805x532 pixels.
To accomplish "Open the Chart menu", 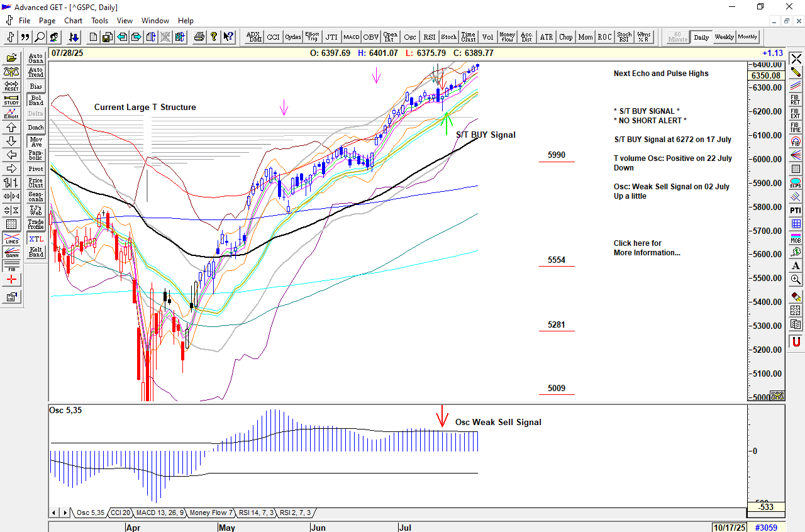I will pyautogui.click(x=73, y=21).
